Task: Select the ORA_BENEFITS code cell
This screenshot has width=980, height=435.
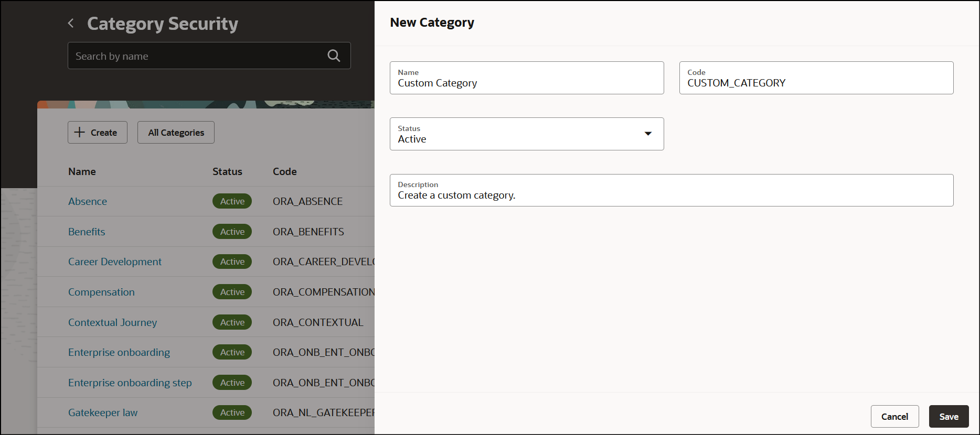Action: (308, 232)
